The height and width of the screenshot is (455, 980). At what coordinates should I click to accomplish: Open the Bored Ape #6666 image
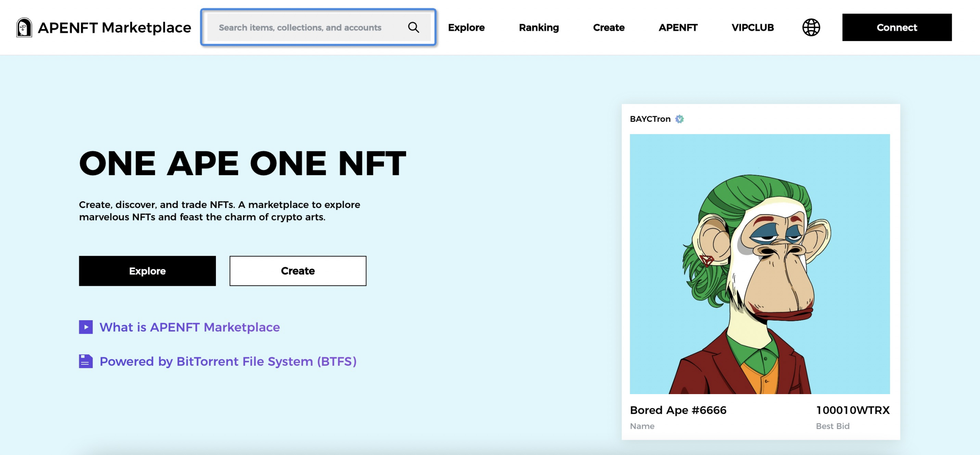click(760, 264)
